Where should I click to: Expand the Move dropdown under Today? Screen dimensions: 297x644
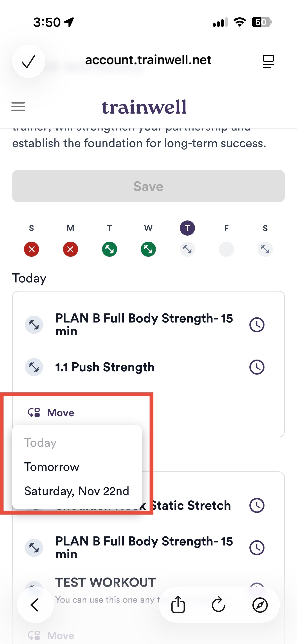[51, 413]
